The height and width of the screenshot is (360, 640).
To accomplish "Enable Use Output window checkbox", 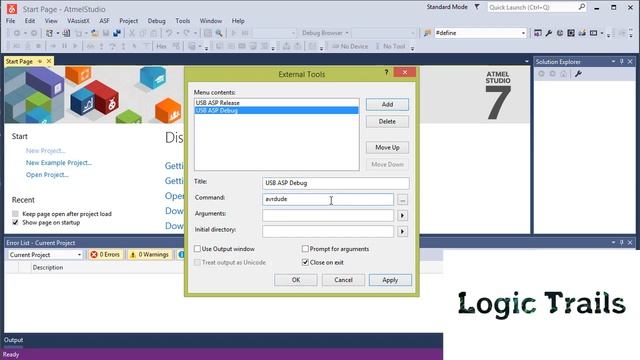I will (x=197, y=249).
